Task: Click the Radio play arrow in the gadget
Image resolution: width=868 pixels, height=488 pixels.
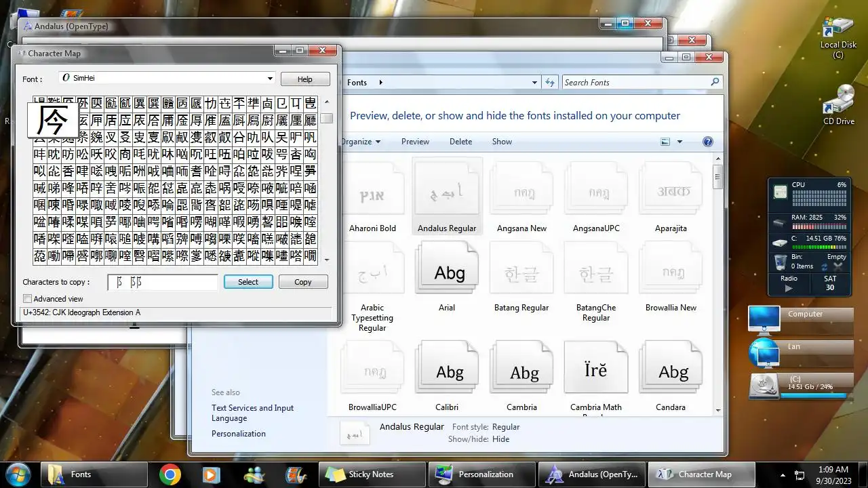Action: [788, 288]
